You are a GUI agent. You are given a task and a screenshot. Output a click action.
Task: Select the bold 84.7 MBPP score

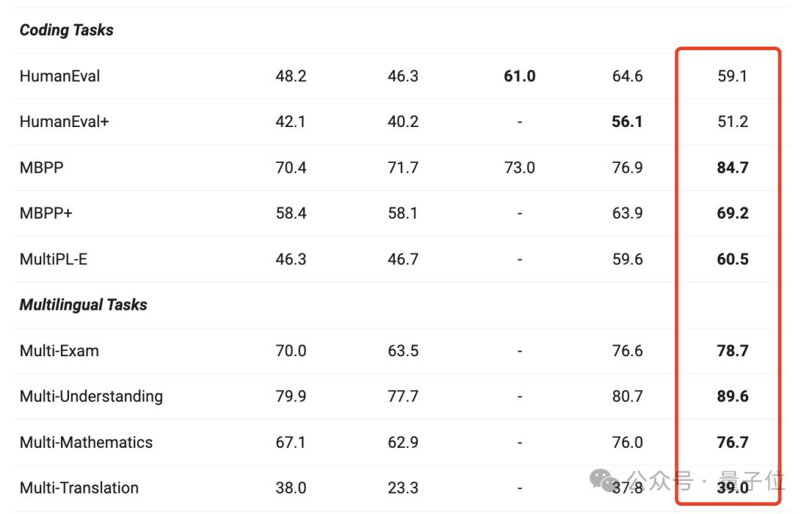coord(732,168)
